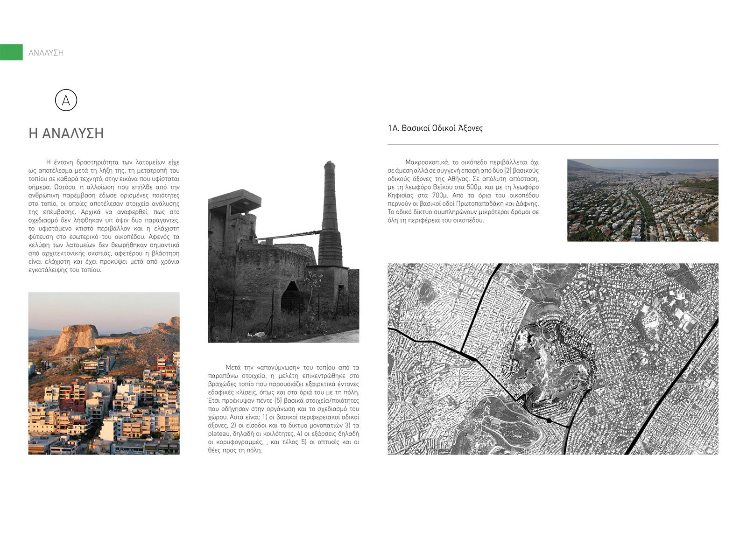Select paragraph starting Μετά την «απογύμνωση»
Viewport: 747px width, 560px height.
coord(283,409)
